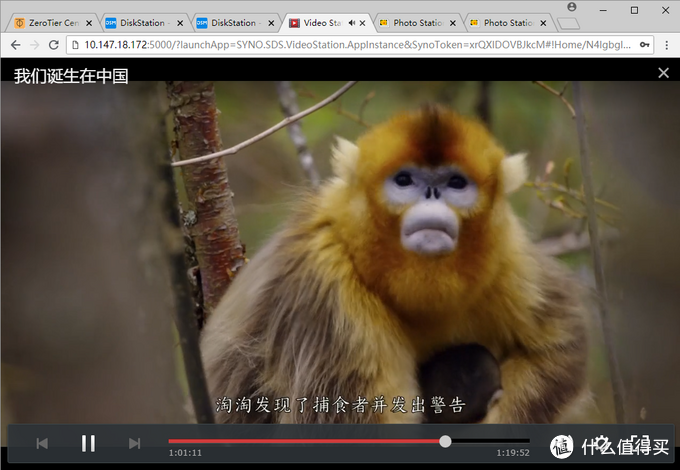Close the ZeroTier Central tab
The height and width of the screenshot is (470, 680).
[x=90, y=23]
